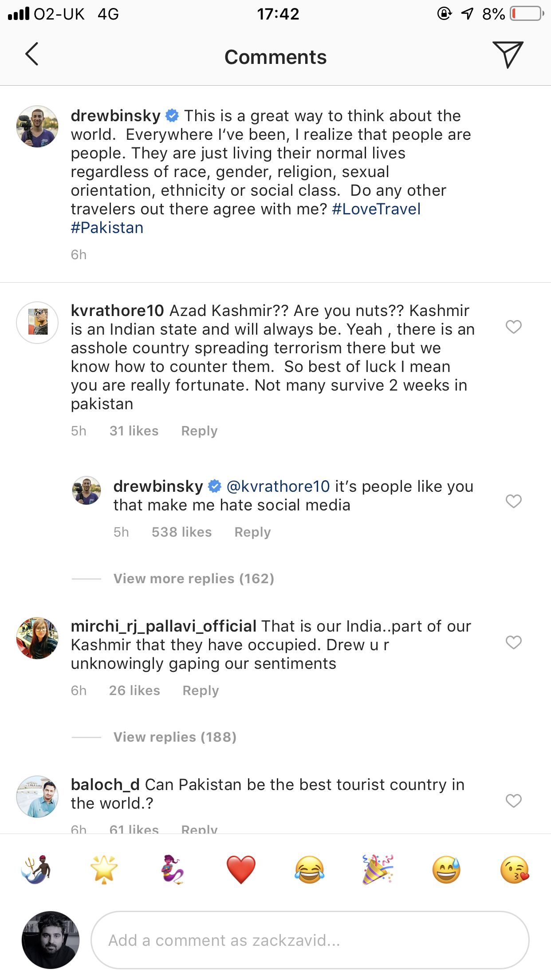
Task: Expand View replies (188)
Action: (x=175, y=737)
